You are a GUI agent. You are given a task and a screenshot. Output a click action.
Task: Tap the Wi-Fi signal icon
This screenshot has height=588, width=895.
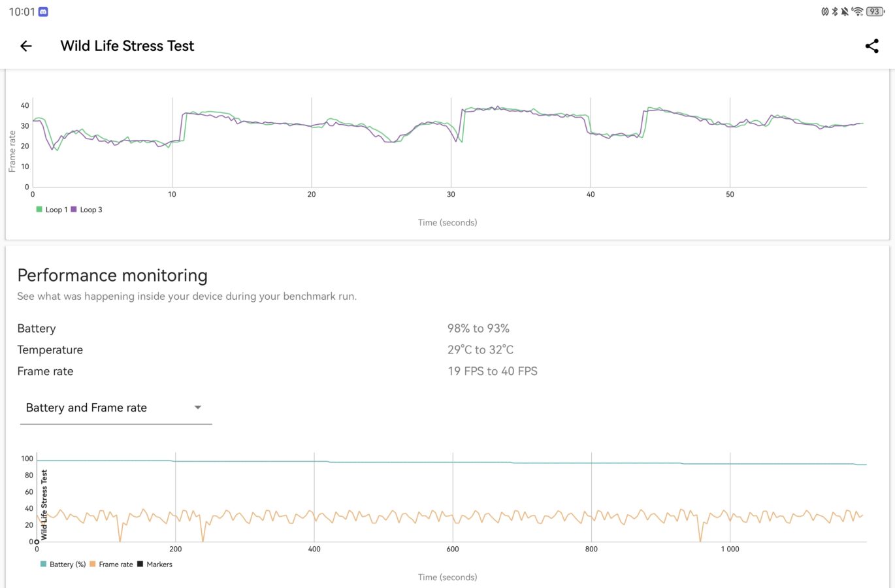858,12
